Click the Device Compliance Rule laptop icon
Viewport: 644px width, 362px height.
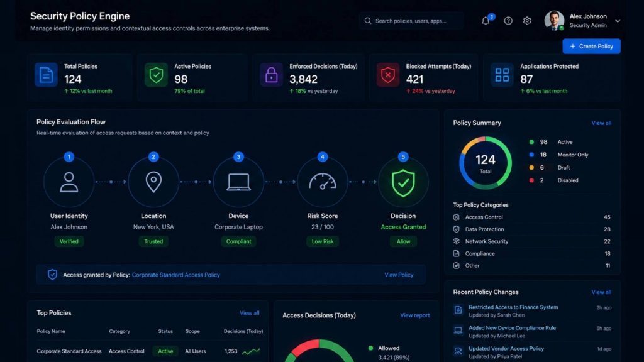(x=458, y=331)
